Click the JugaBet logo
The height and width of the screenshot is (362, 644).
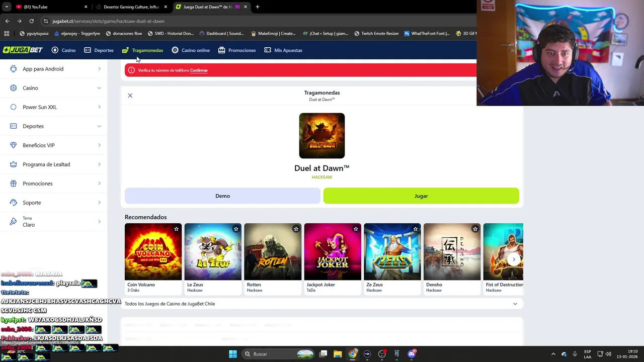tap(23, 50)
